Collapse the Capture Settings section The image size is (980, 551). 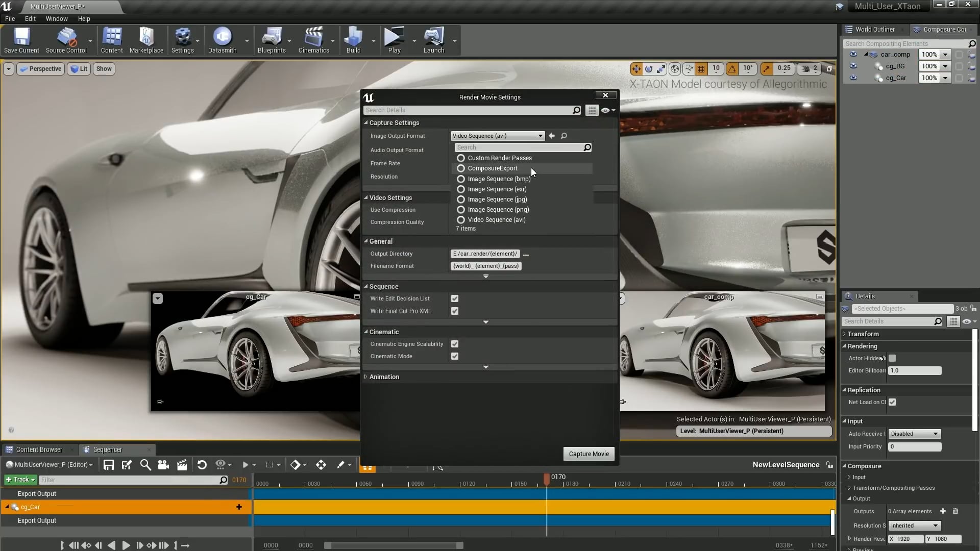[x=366, y=123]
